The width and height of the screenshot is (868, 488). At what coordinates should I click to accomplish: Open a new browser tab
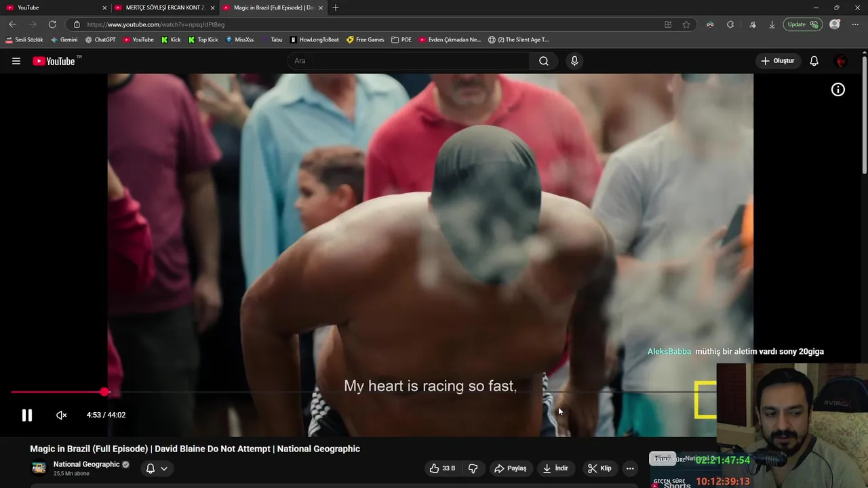pyautogui.click(x=335, y=7)
